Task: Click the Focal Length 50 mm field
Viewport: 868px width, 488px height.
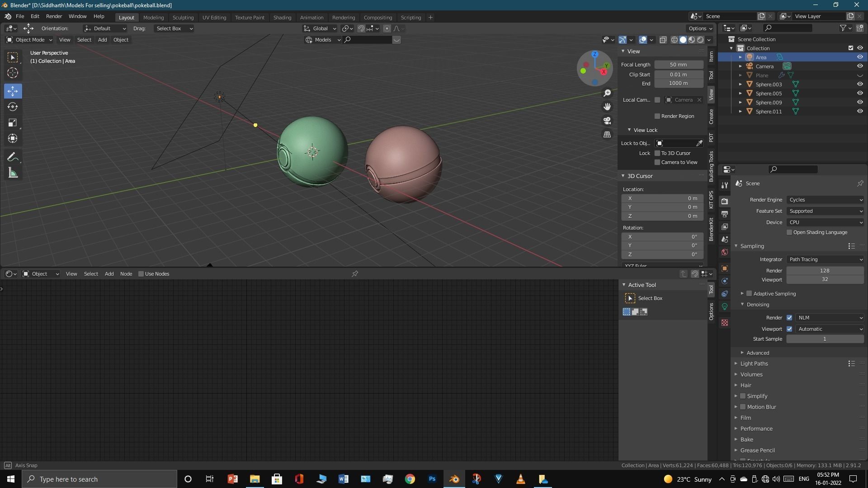Action: pos(679,65)
